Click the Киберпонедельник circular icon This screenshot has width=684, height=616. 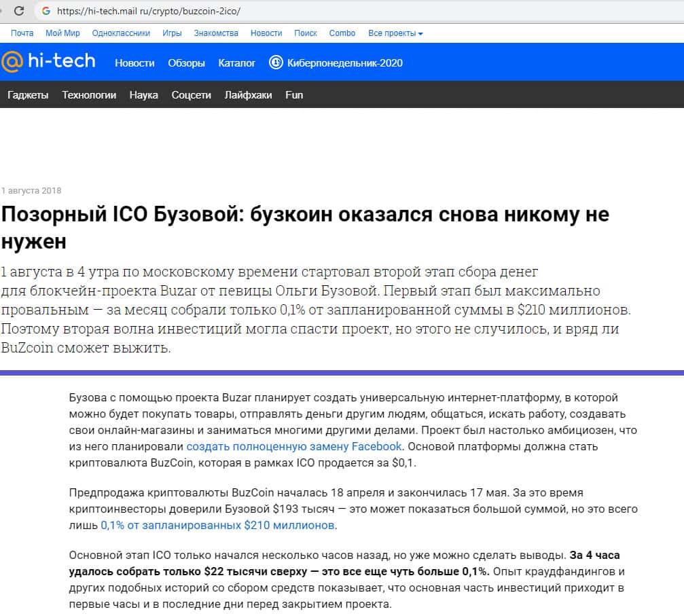(276, 62)
